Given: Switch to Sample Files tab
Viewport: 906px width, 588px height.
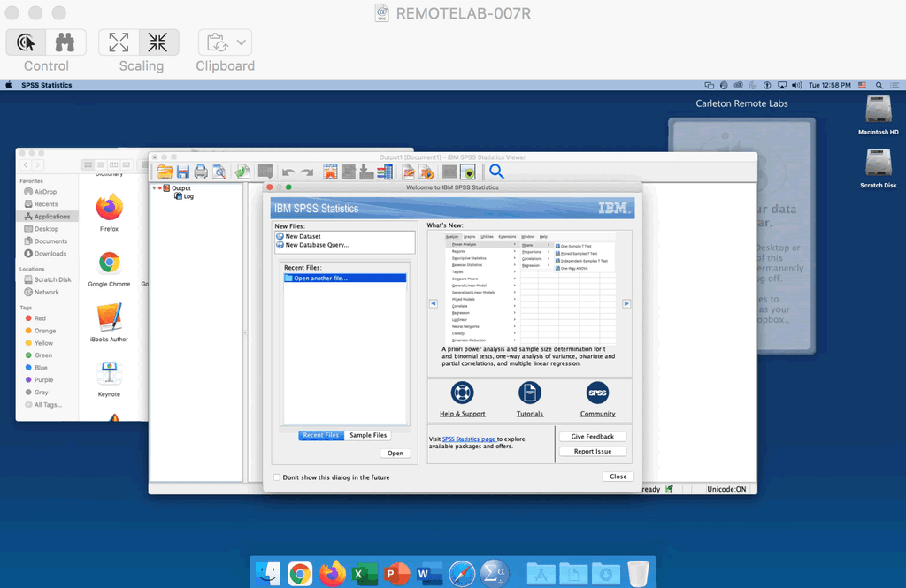Looking at the screenshot, I should click(368, 436).
